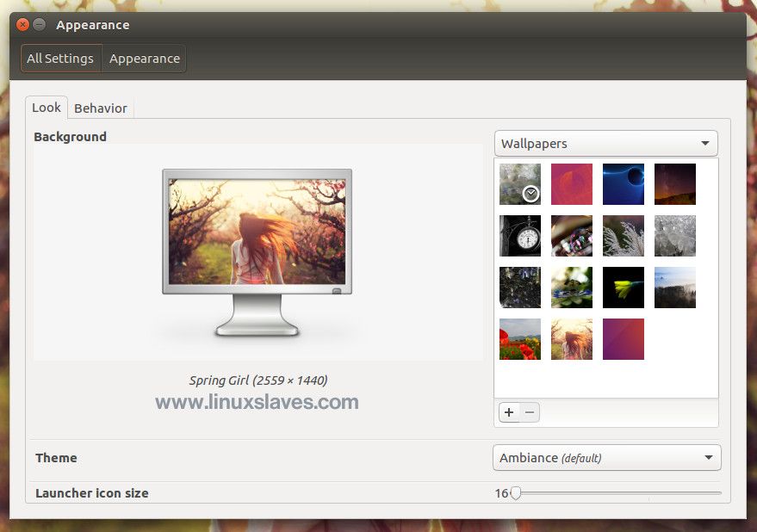
Task: Switch to the Look tab
Action: point(47,108)
